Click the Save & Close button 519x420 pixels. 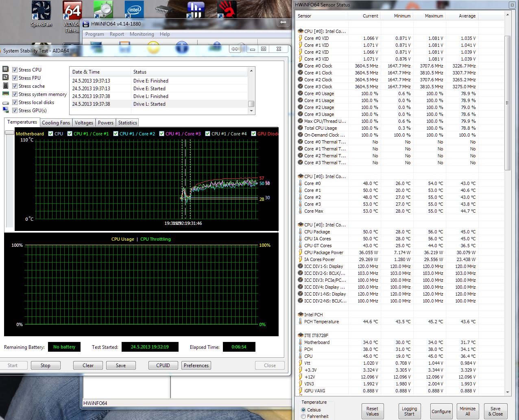click(x=495, y=411)
